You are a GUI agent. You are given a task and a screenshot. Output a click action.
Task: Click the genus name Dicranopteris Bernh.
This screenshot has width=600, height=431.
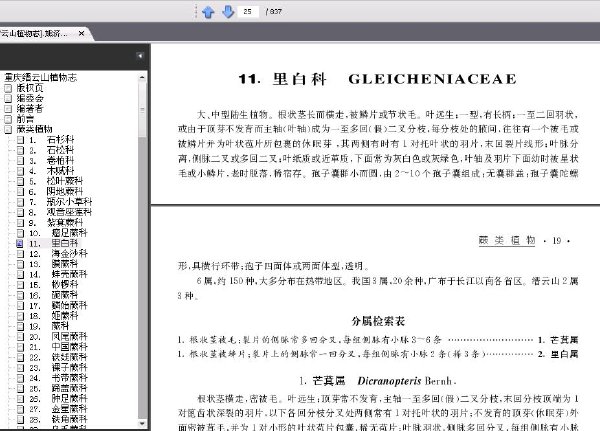click(406, 381)
